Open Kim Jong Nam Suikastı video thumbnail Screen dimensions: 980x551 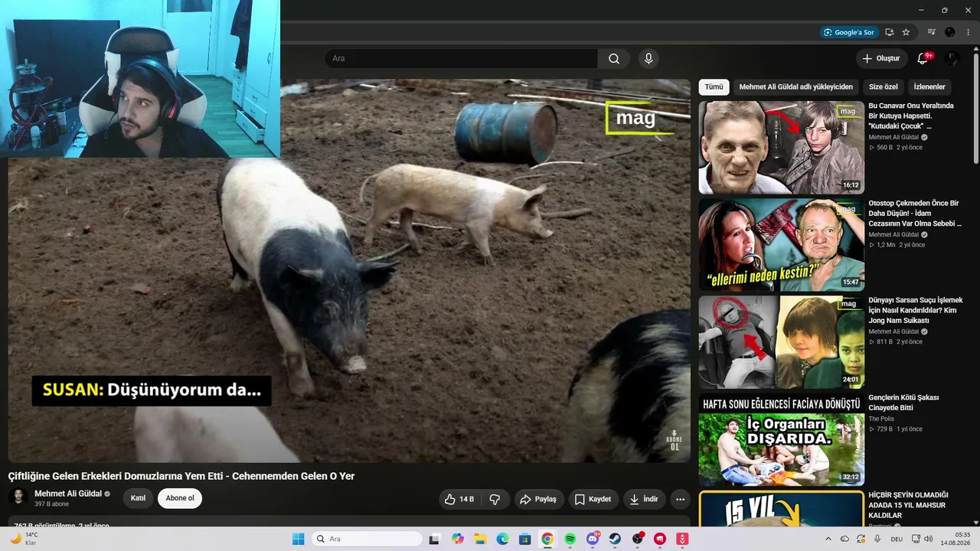click(x=781, y=342)
